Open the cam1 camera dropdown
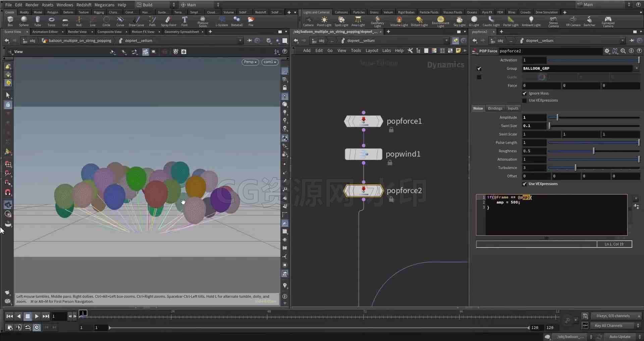This screenshot has width=644, height=341. point(270,62)
